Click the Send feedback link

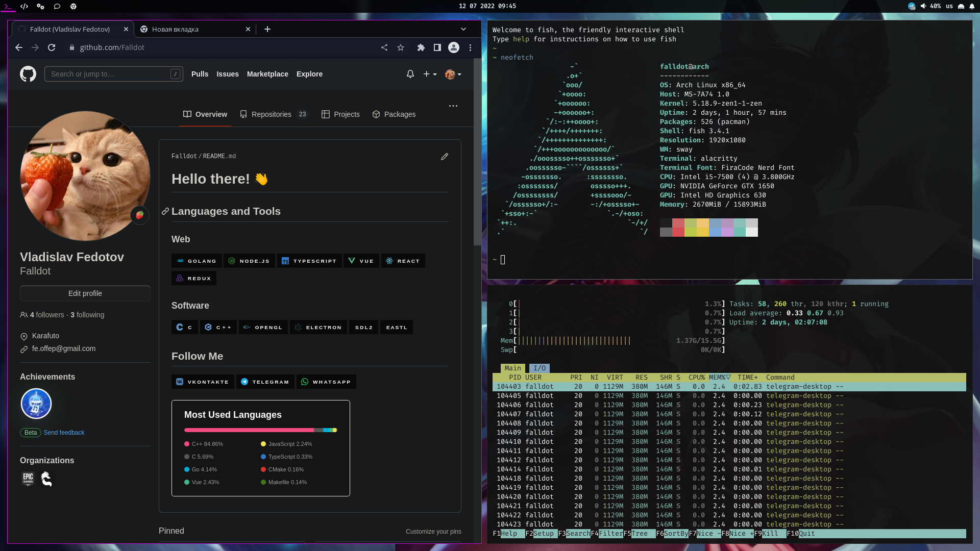(64, 433)
